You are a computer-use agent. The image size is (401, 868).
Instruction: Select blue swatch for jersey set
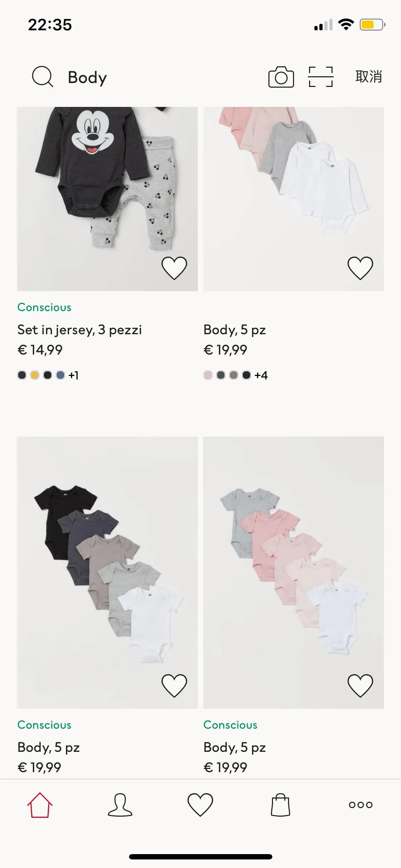tap(60, 375)
